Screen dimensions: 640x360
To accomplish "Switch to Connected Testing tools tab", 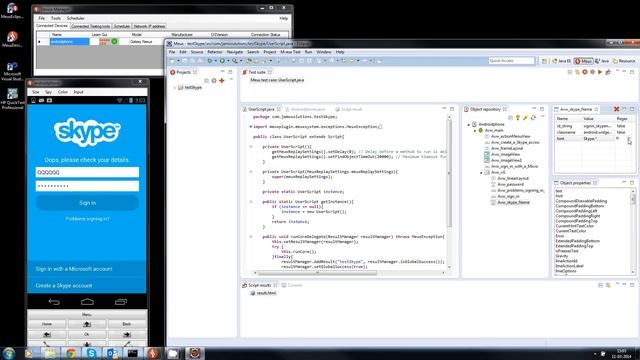I will [x=91, y=26].
